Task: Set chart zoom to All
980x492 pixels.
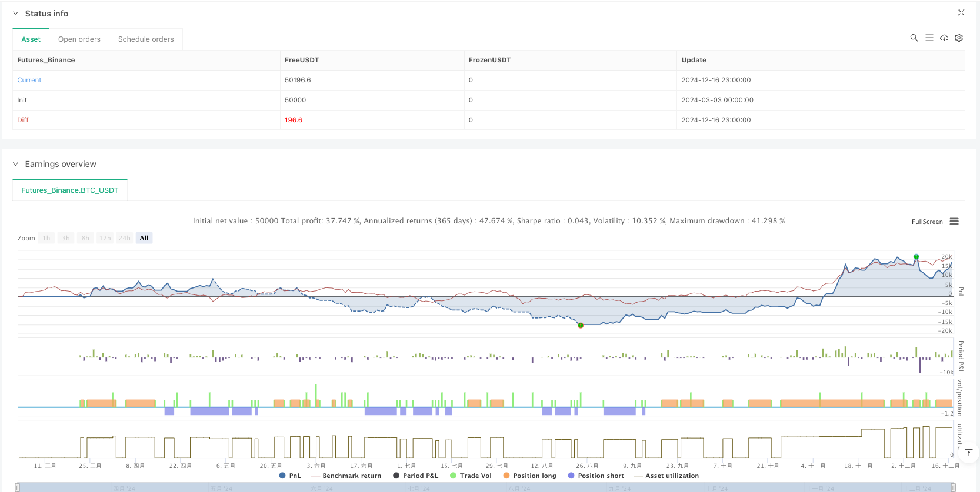Action: (x=144, y=238)
